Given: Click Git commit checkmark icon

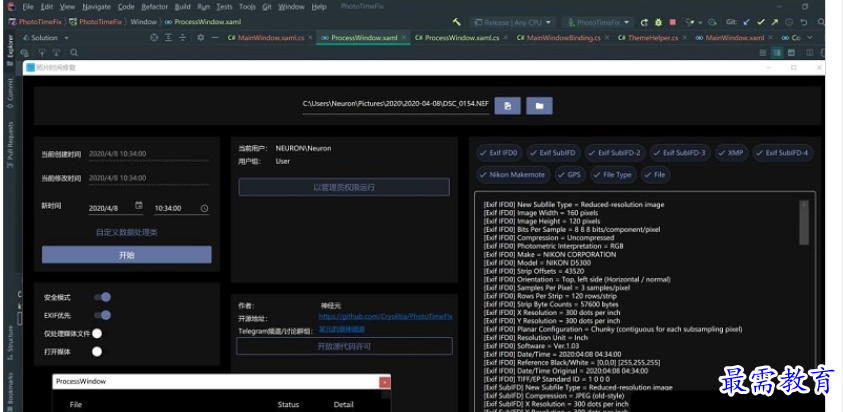Looking at the screenshot, I should [761, 23].
